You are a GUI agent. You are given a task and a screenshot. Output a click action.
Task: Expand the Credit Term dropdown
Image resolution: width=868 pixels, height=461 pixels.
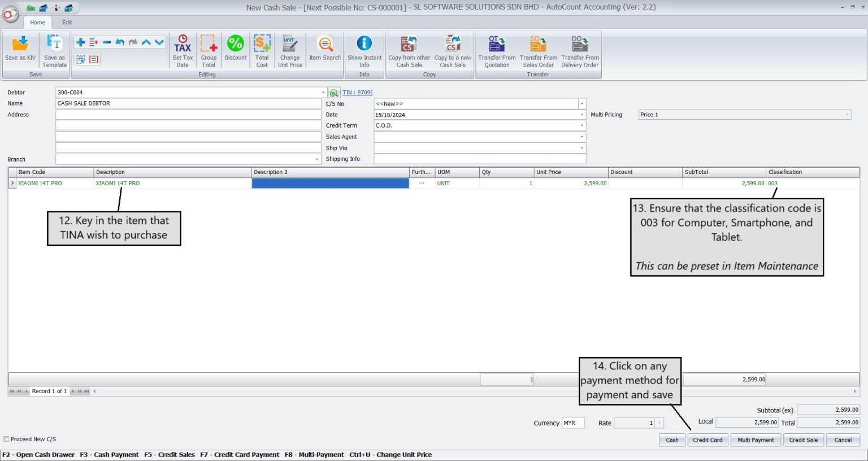coord(581,125)
